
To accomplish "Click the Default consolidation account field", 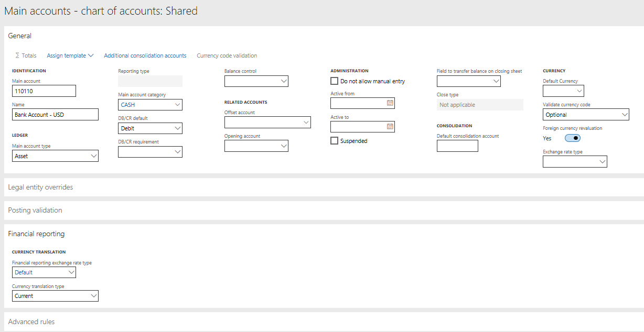I will coord(457,146).
